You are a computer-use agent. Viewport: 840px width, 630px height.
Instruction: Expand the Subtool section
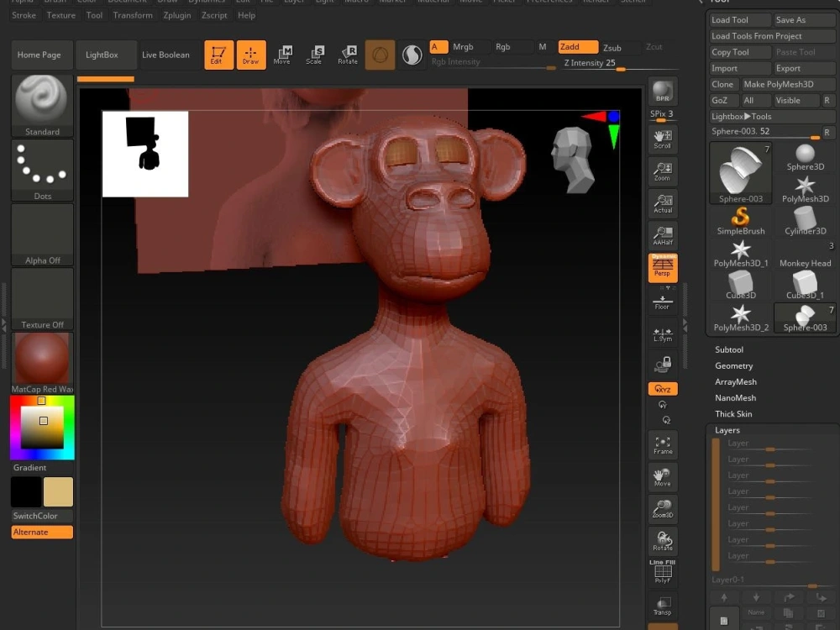[x=729, y=349]
